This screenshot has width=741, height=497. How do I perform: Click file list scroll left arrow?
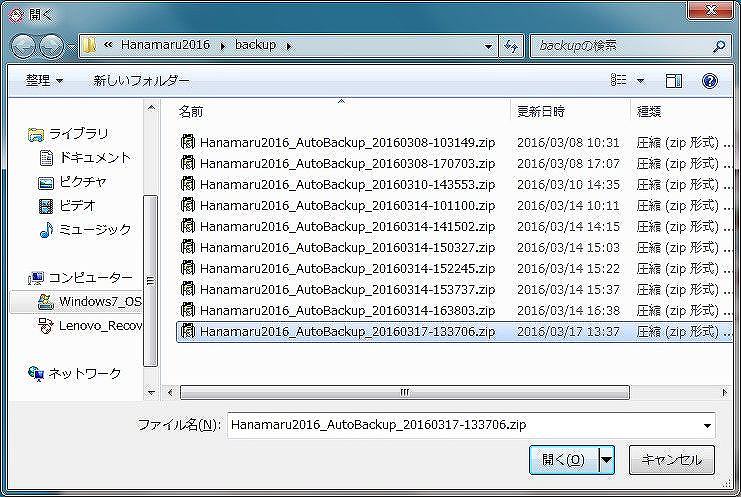click(x=170, y=392)
